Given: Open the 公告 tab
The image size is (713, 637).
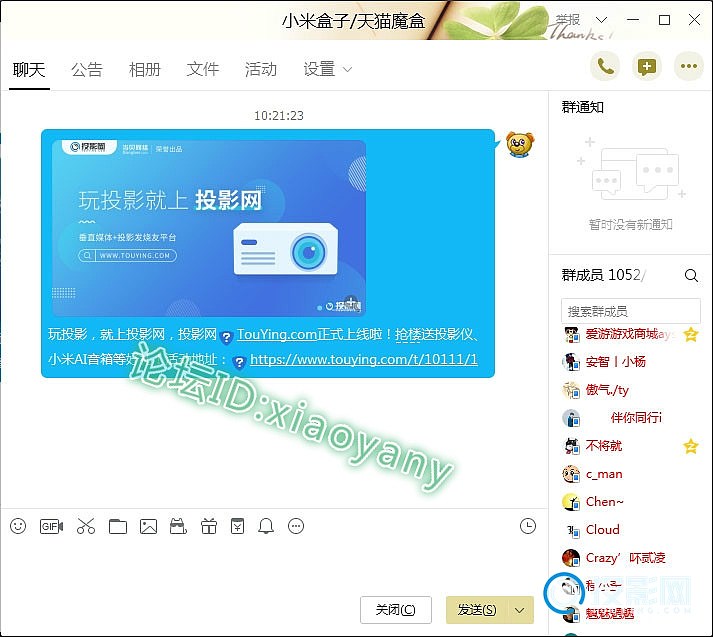Looking at the screenshot, I should 87,70.
